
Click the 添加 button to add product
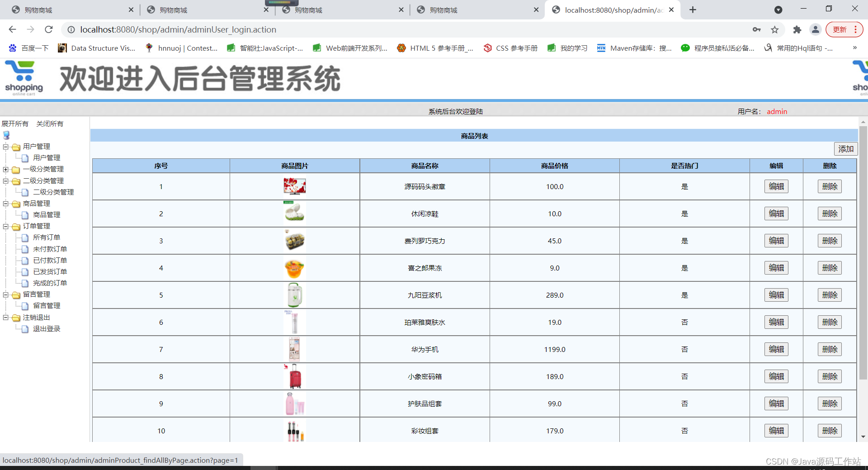[845, 149]
